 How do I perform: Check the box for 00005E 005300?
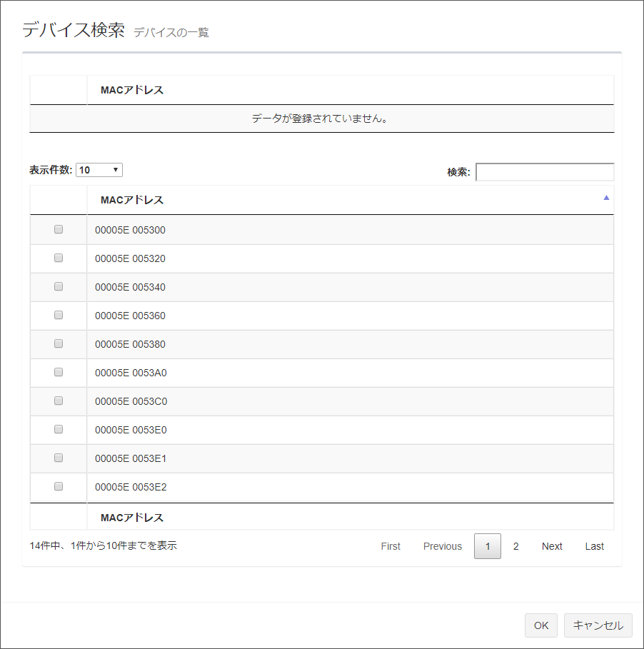pyautogui.click(x=59, y=229)
